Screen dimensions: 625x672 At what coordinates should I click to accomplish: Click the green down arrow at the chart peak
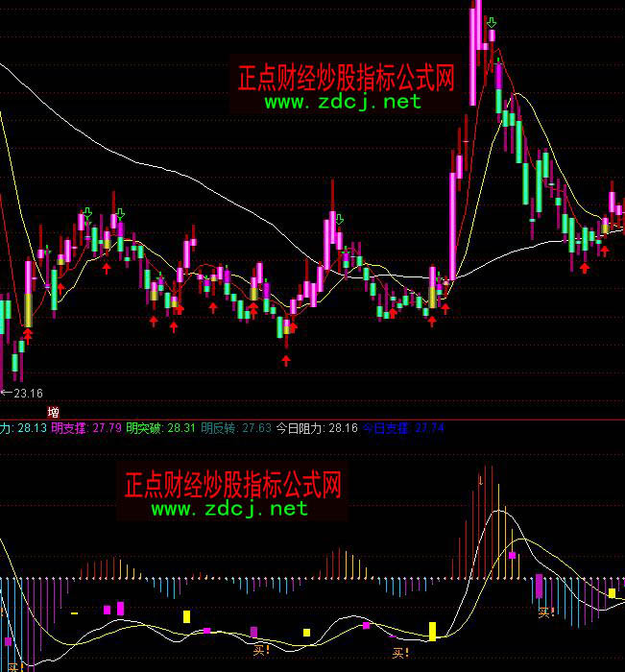pyautogui.click(x=492, y=22)
